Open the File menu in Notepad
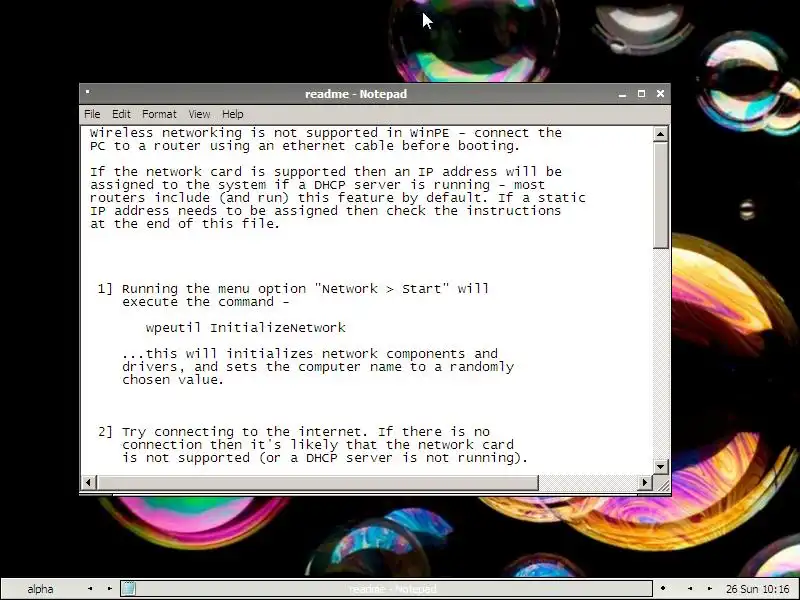Viewport: 800px width, 600px height. [x=92, y=114]
